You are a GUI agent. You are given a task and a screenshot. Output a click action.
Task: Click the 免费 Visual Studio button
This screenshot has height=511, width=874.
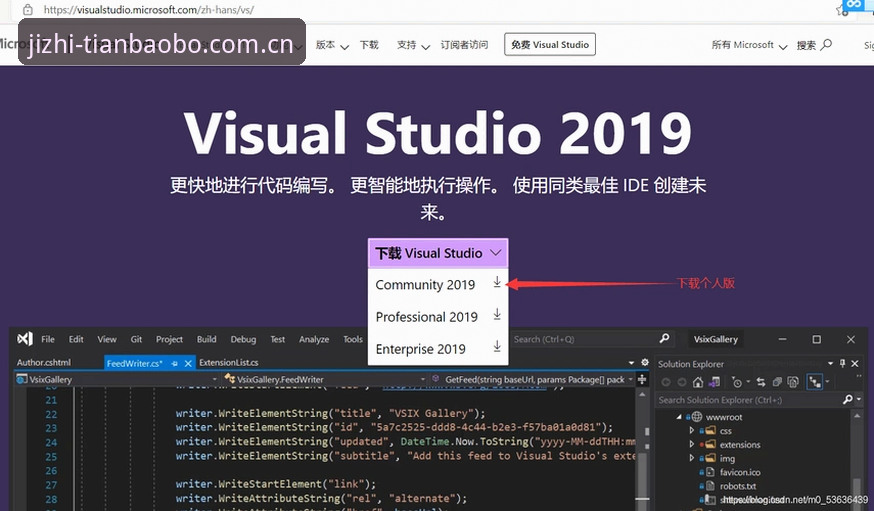click(550, 45)
